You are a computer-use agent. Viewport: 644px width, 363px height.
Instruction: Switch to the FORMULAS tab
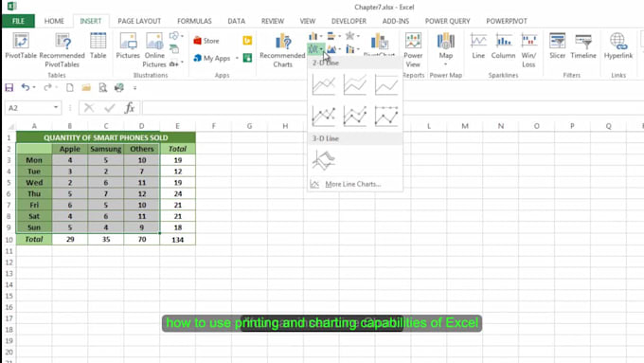(194, 21)
